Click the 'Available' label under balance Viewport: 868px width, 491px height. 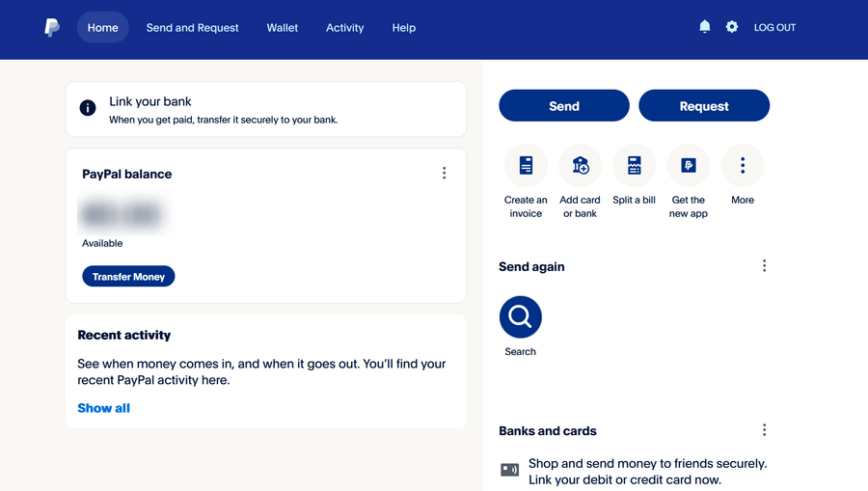(102, 243)
